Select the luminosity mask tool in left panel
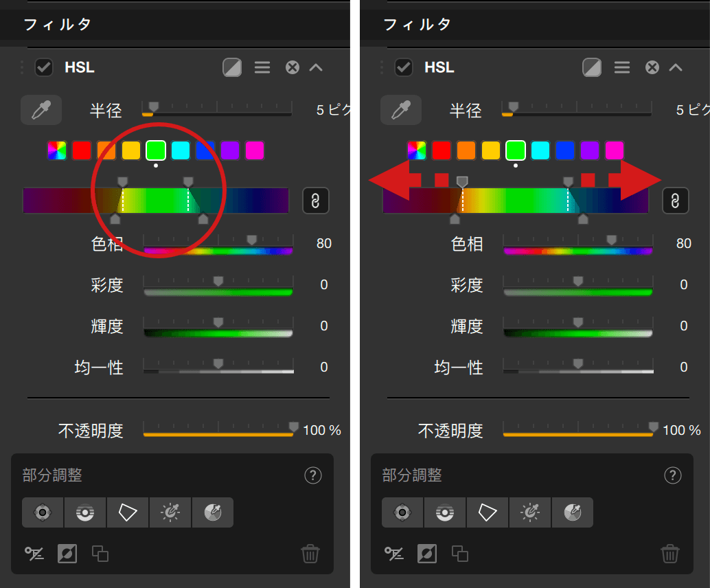Image resolution: width=710 pixels, height=588 pixels. pos(170,512)
